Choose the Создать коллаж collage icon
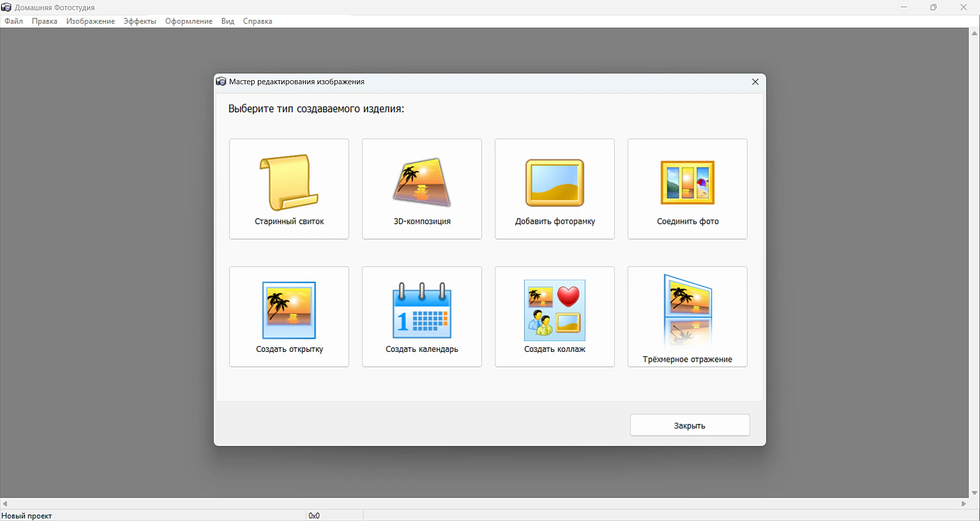Viewport: 980px width, 521px height. pos(554,310)
